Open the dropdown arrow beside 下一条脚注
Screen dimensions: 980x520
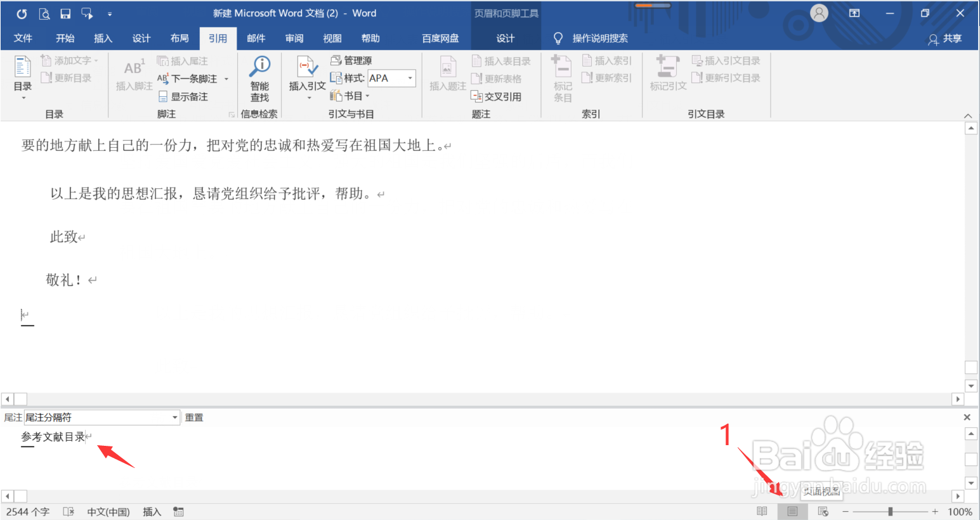tap(226, 79)
